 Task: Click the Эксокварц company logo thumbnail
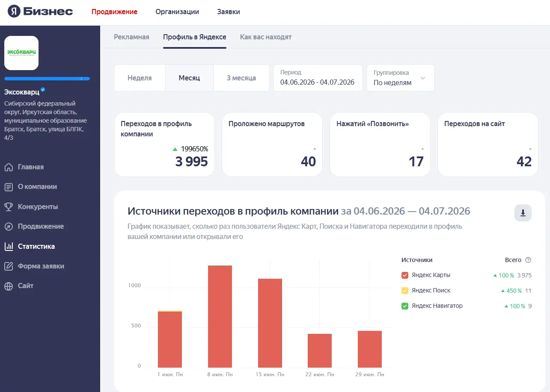[x=21, y=53]
